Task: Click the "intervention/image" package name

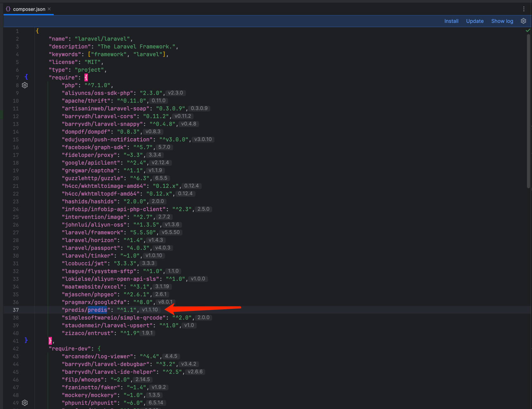Action: [x=94, y=217]
